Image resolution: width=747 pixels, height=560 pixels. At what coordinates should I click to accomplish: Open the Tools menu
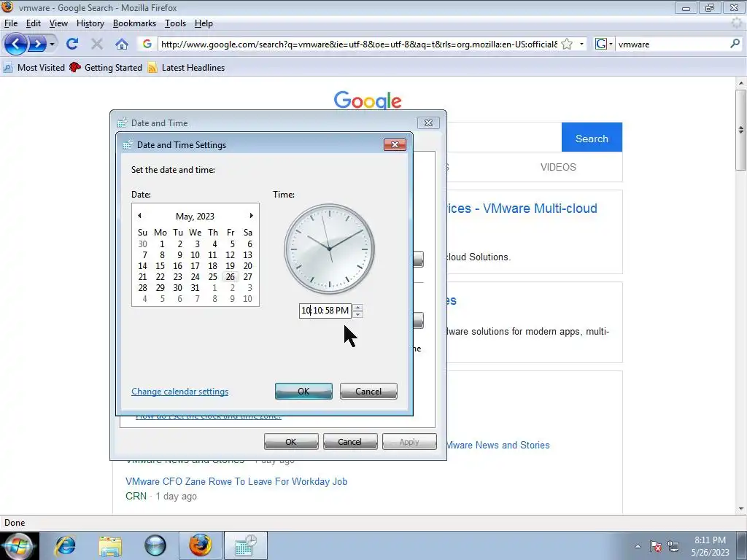[x=175, y=23]
